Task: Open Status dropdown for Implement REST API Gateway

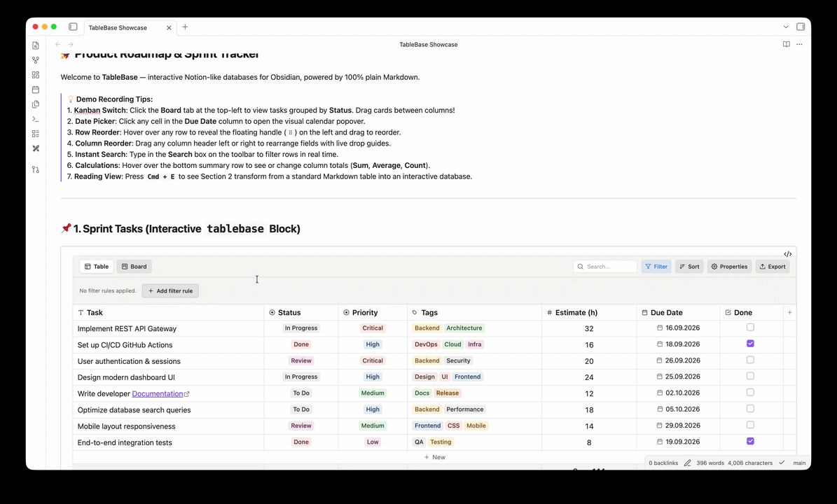Action: [x=301, y=328]
